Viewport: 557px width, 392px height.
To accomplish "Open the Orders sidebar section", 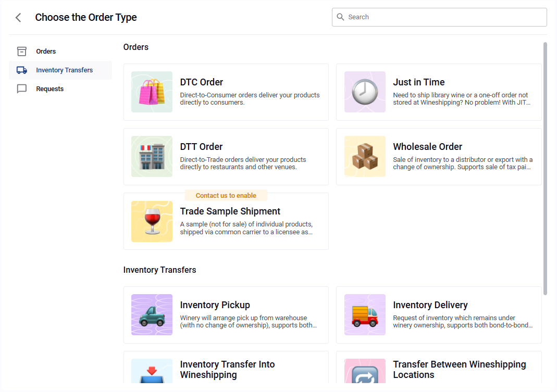I will point(46,52).
